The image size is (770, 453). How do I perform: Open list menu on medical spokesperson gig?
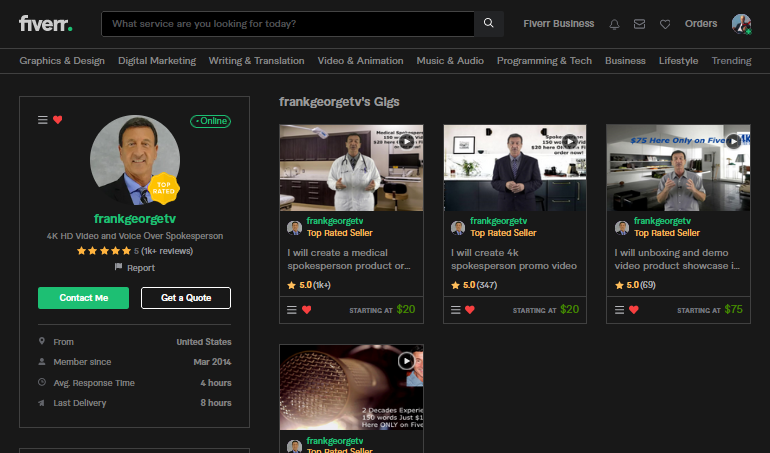click(x=292, y=310)
